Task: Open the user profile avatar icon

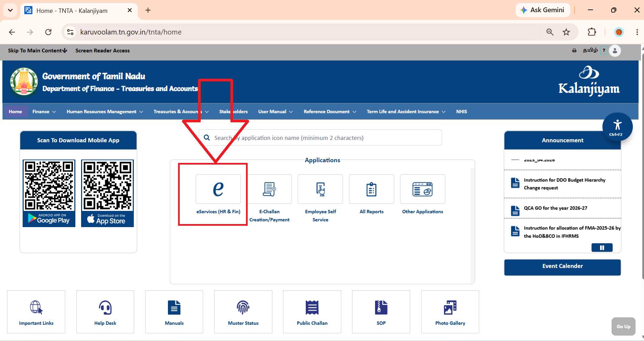Action: tap(615, 51)
